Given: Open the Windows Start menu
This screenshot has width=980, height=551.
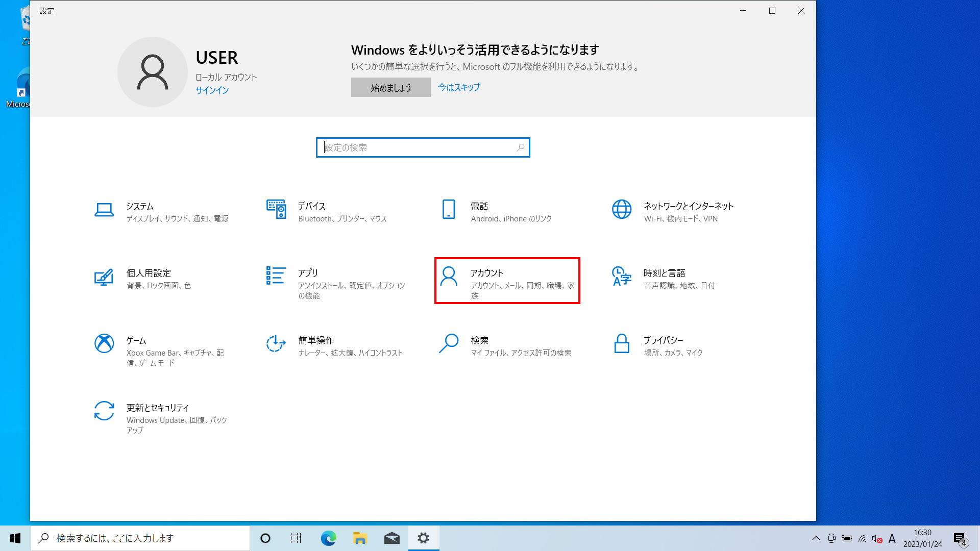Looking at the screenshot, I should coord(15,538).
